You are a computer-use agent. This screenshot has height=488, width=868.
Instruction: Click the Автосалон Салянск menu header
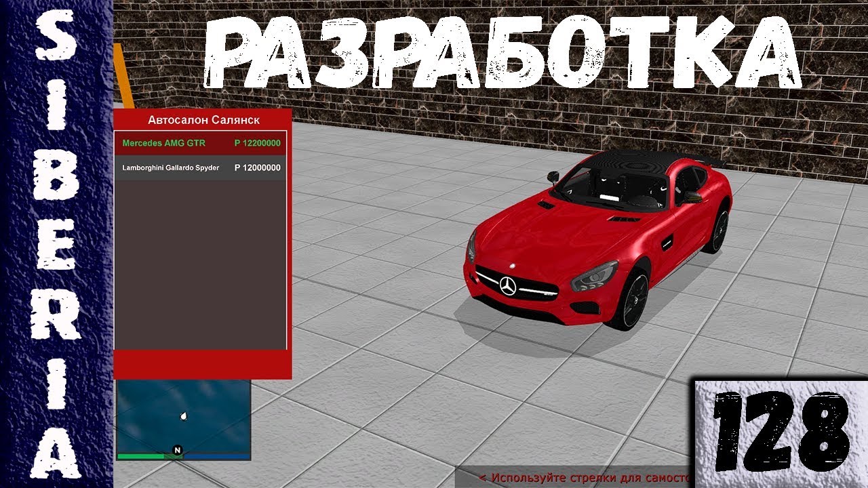coord(203,120)
